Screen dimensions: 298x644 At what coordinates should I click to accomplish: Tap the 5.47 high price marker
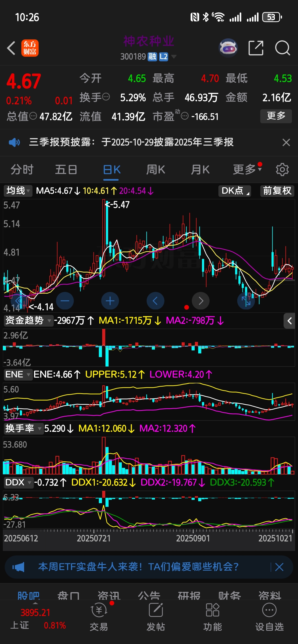click(117, 205)
